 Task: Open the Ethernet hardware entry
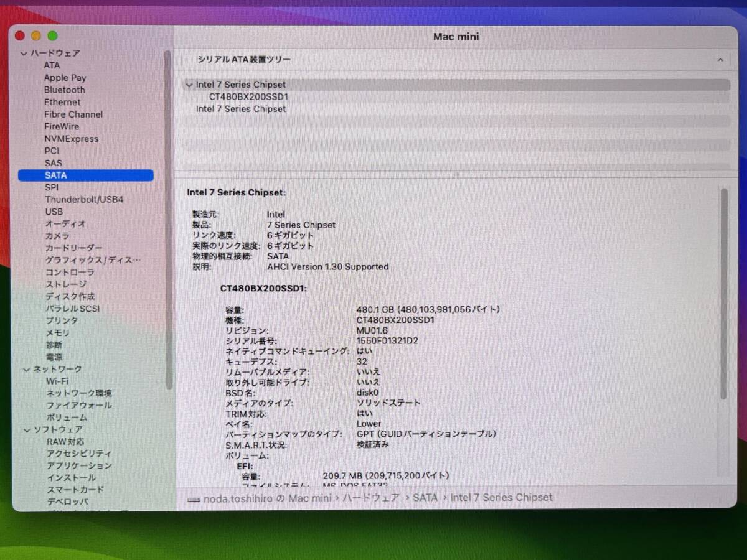[x=62, y=102]
